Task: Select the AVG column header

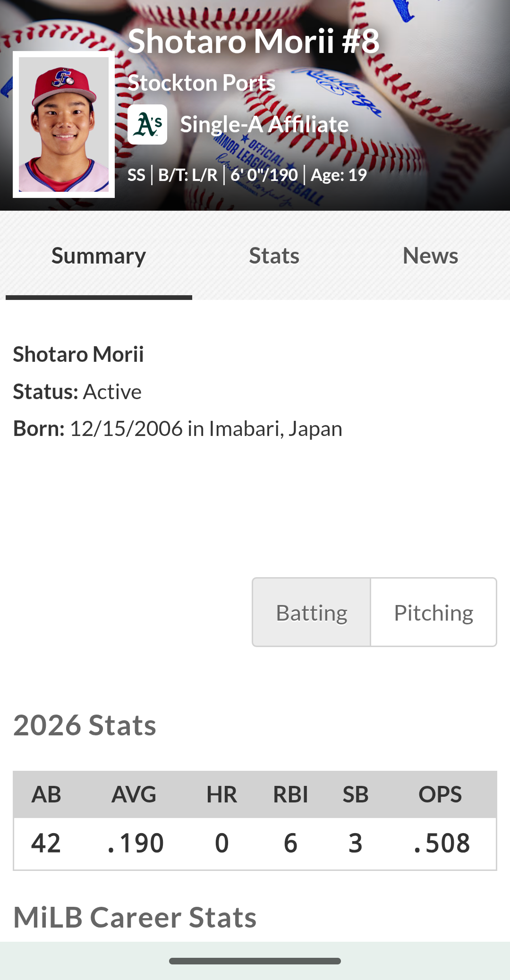Action: [134, 794]
